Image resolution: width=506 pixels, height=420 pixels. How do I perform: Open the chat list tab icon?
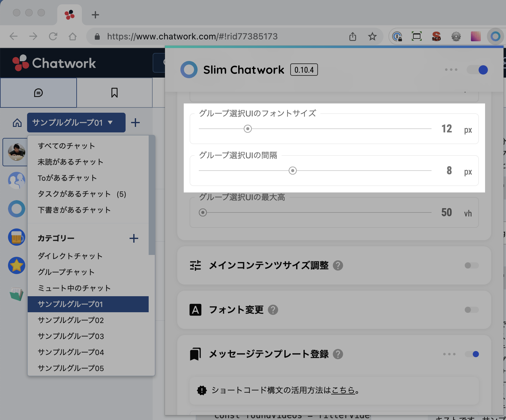(x=38, y=93)
